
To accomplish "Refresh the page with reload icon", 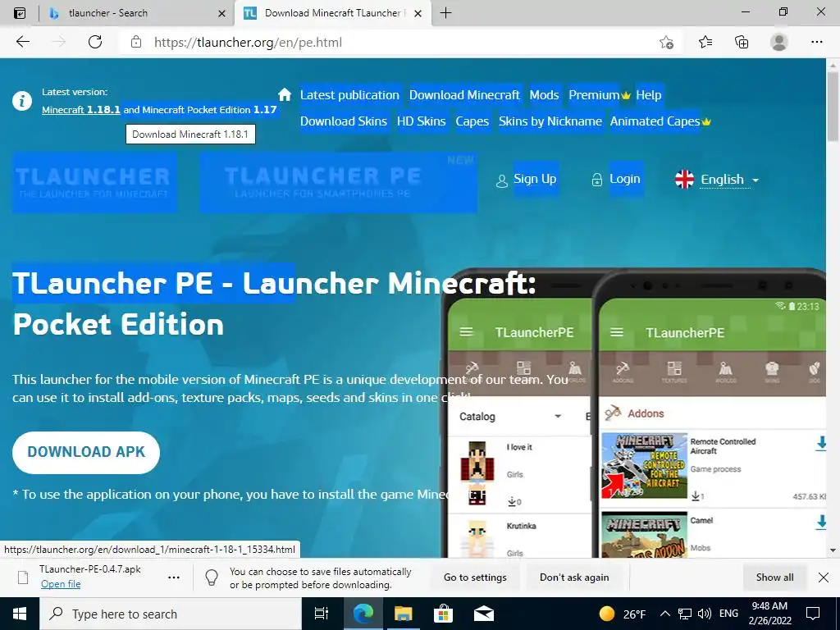I will tap(95, 42).
